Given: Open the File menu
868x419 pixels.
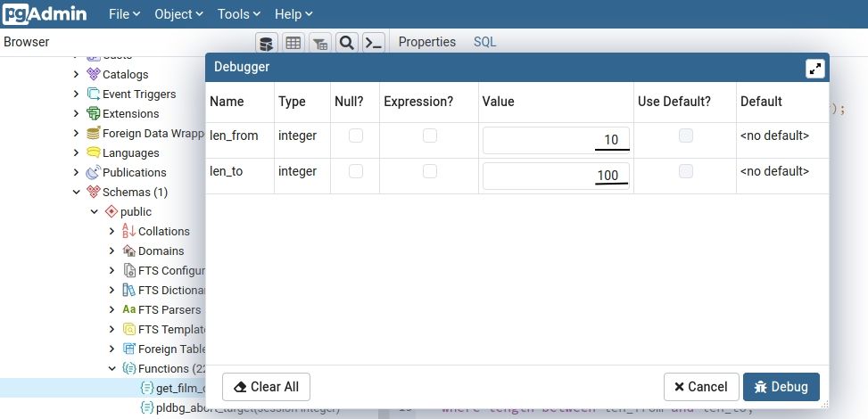Looking at the screenshot, I should click(124, 14).
